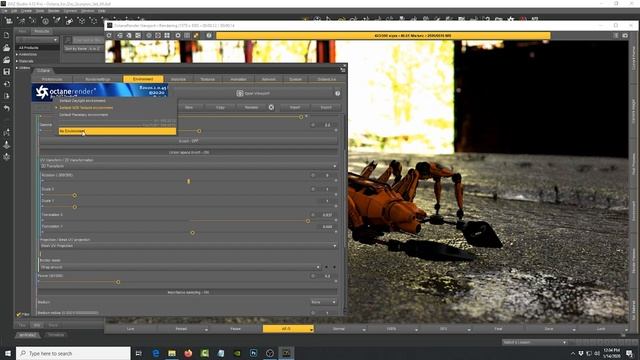Click the Pause button in viewport bottom bar
This screenshot has height=360, width=640.
click(236, 329)
